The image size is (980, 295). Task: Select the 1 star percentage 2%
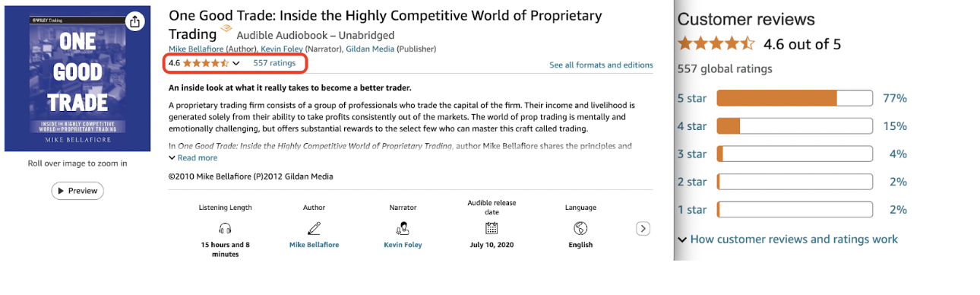tap(898, 210)
